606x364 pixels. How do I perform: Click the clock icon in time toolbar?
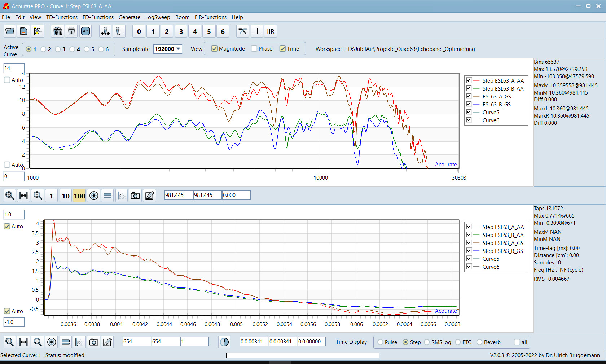click(x=224, y=342)
